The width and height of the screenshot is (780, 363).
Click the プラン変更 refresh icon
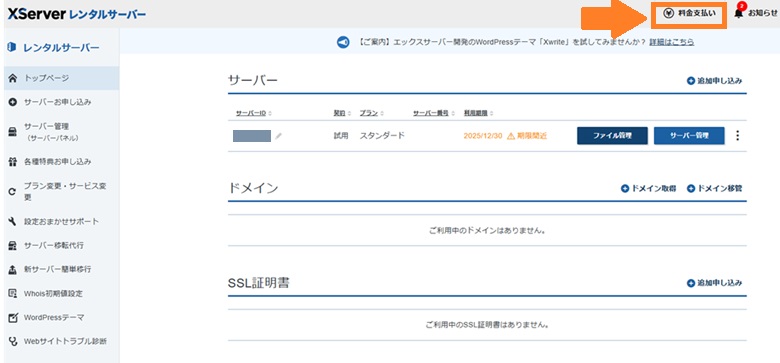pyautogui.click(x=13, y=191)
